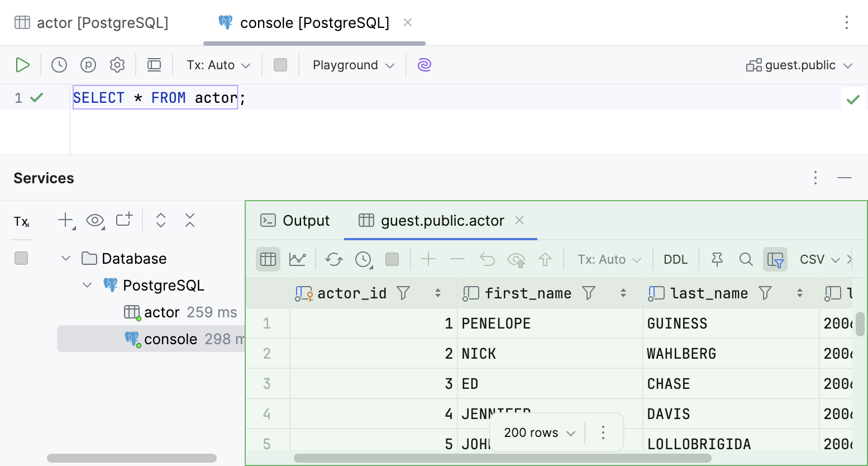Image resolution: width=868 pixels, height=466 pixels.
Task: Click the In-Editor Results toggle icon
Action: [x=154, y=65]
